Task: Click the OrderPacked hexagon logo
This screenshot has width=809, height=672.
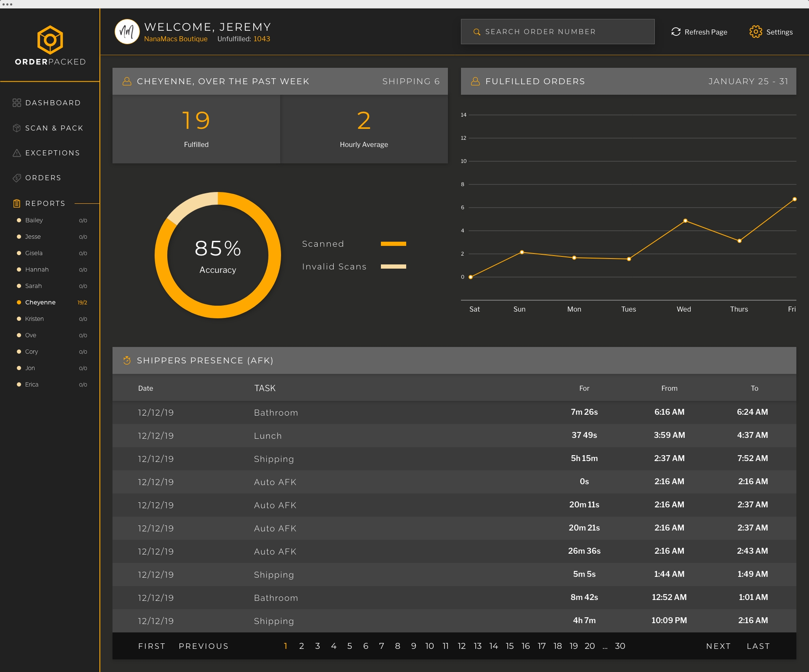Action: click(x=50, y=40)
